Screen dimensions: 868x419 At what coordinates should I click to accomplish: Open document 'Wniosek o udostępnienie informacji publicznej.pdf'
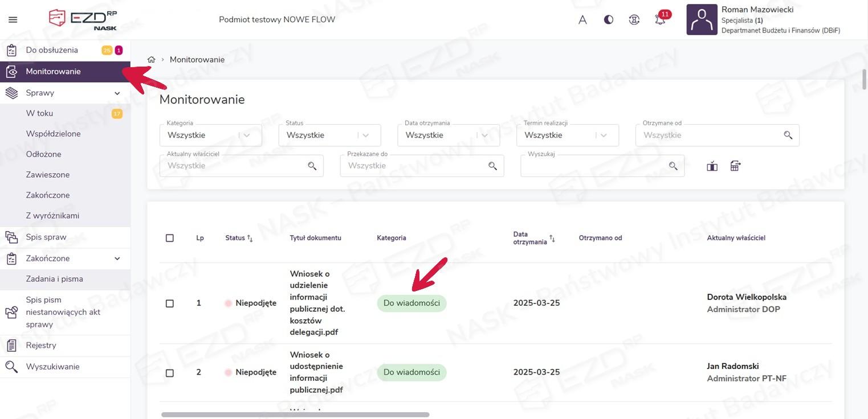[316, 372]
